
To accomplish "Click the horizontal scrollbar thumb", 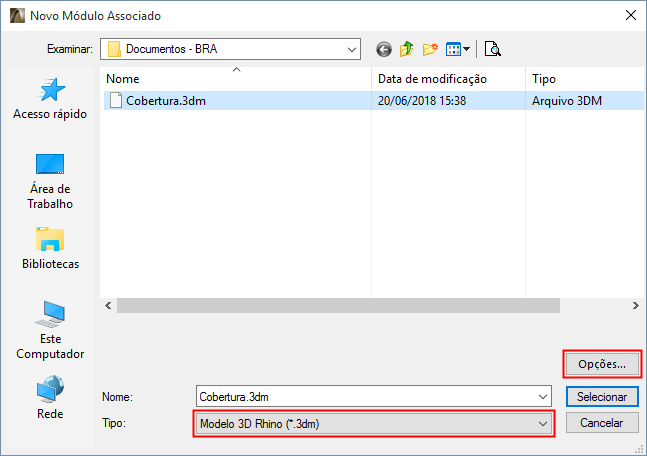I will click(338, 306).
